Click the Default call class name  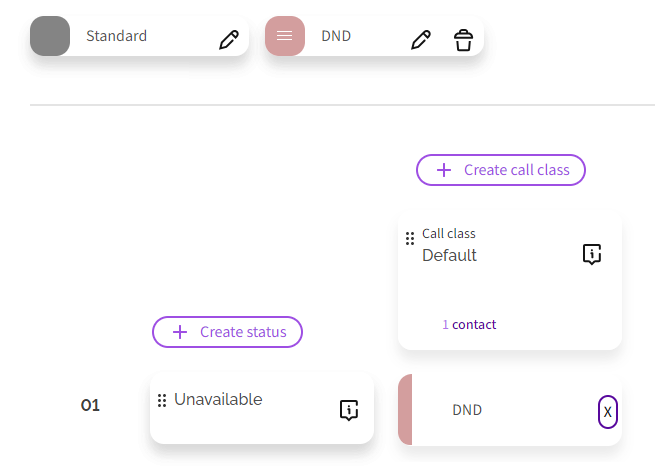449,255
